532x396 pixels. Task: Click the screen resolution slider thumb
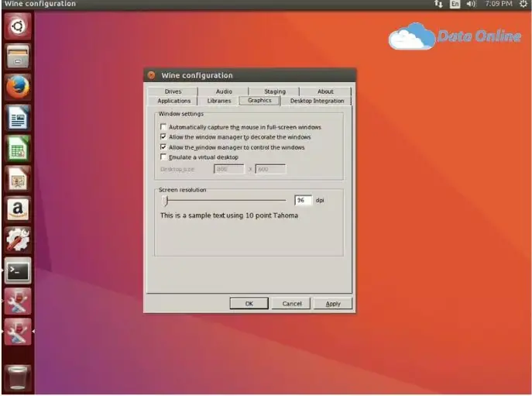[x=165, y=201]
